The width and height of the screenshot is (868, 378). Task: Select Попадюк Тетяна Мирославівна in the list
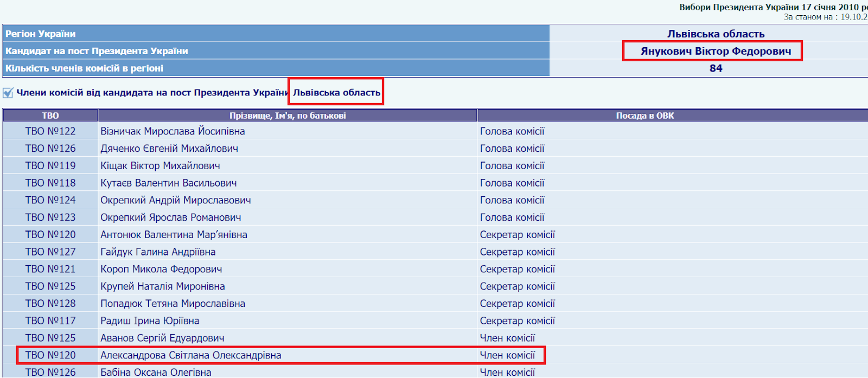tap(173, 304)
